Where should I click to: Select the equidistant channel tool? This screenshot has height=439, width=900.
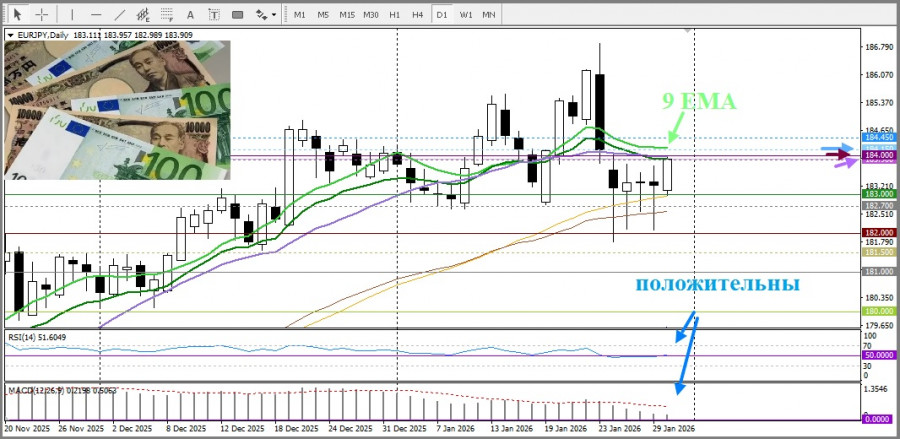pyautogui.click(x=144, y=15)
